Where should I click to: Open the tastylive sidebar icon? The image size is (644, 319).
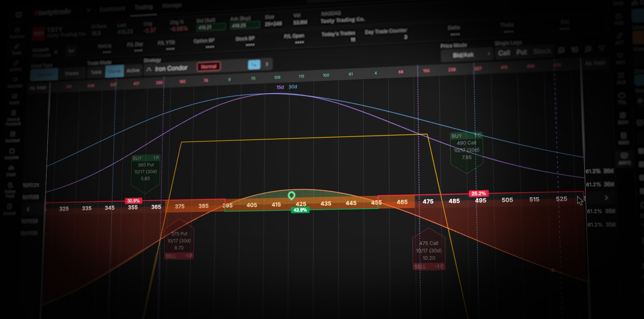[x=12, y=151]
